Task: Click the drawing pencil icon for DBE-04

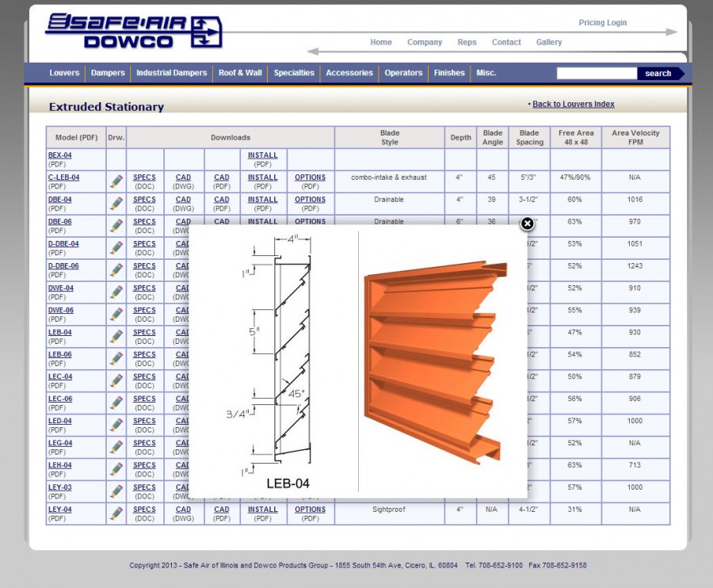Action: point(116,204)
